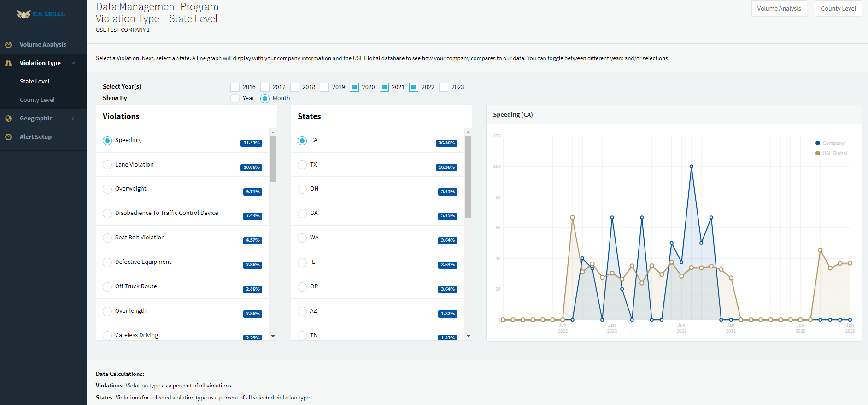
Task: Select Show By Month radio button
Action: coord(265,99)
